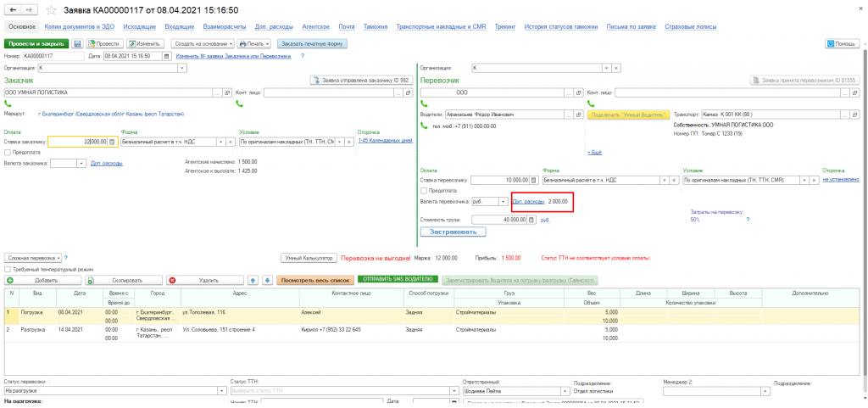The height and width of the screenshot is (408, 868).
Task: Click the Помощь button
Action: pos(843,44)
